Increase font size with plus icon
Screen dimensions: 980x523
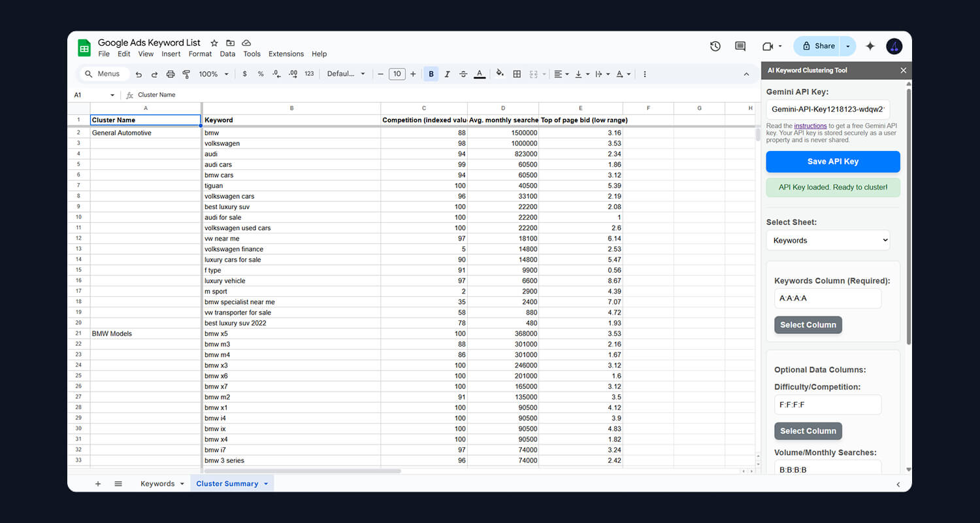point(413,74)
